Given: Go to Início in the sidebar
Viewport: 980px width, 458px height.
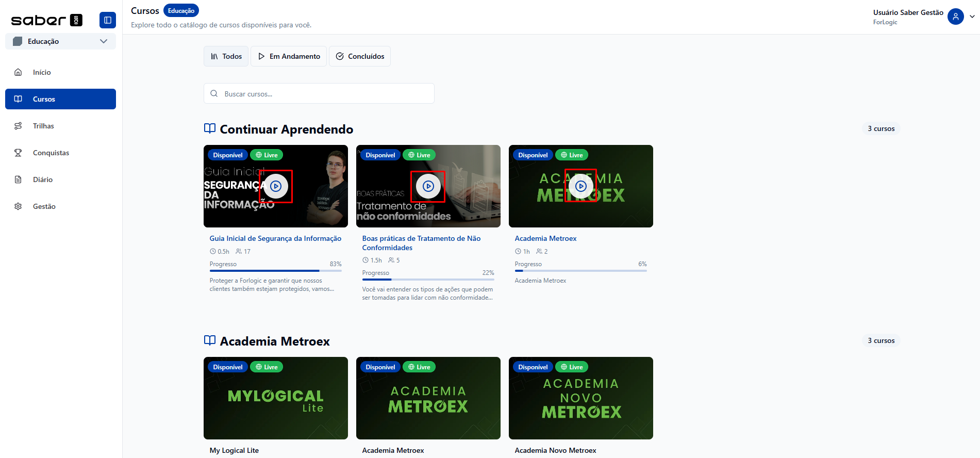Looking at the screenshot, I should pyautogui.click(x=42, y=72).
